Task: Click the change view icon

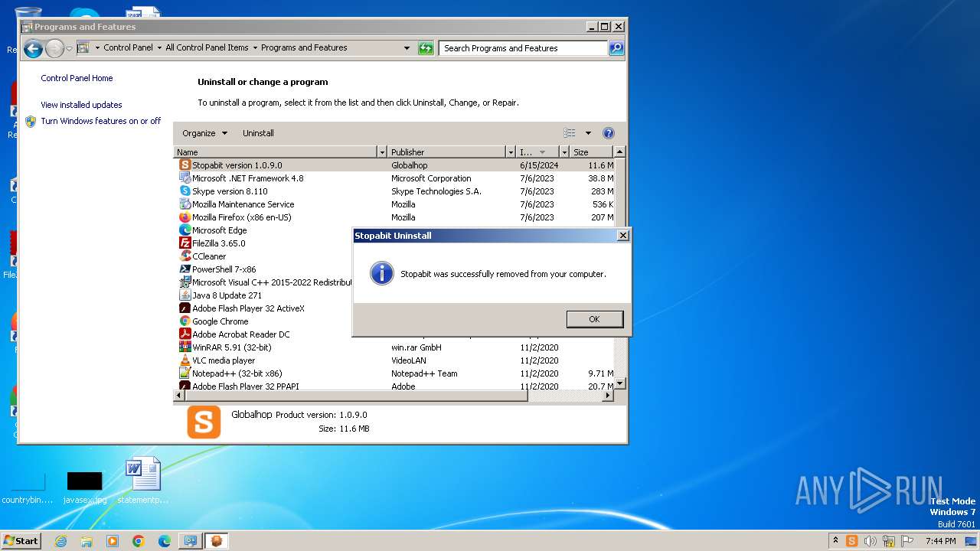Action: (x=570, y=133)
